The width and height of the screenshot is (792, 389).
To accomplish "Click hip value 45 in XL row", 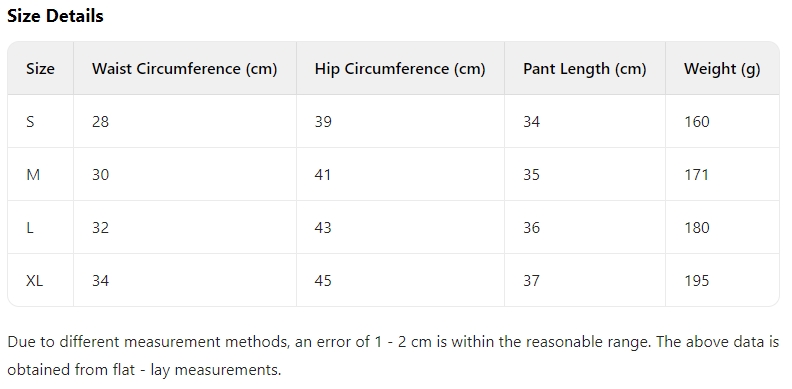I will point(323,280).
